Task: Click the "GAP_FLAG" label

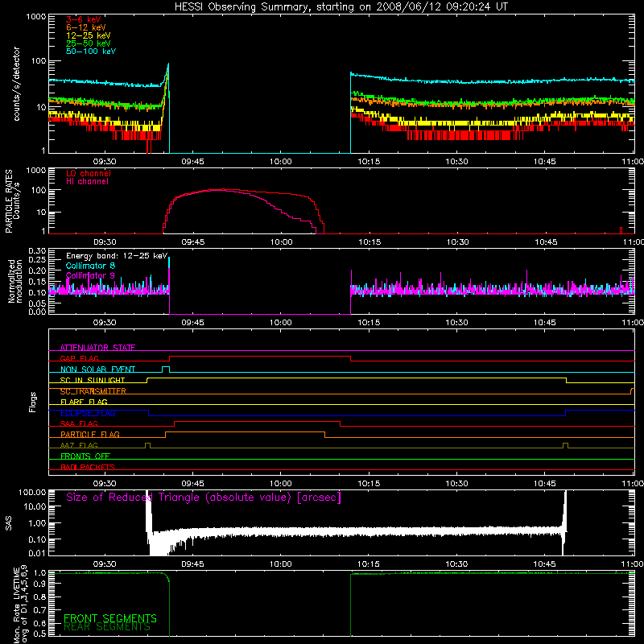Action: tap(79, 358)
